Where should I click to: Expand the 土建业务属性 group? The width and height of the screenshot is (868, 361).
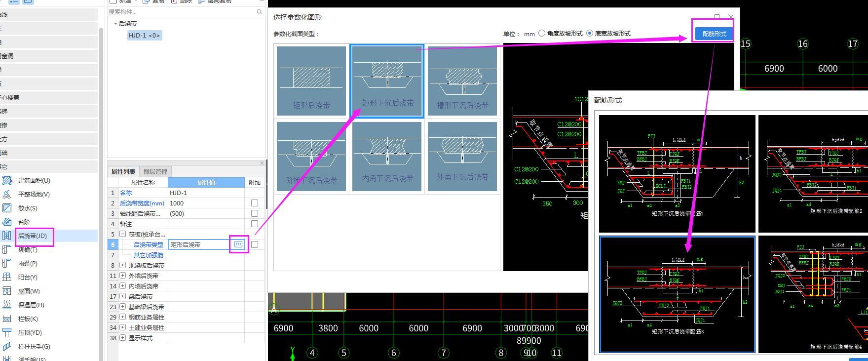[122, 327]
